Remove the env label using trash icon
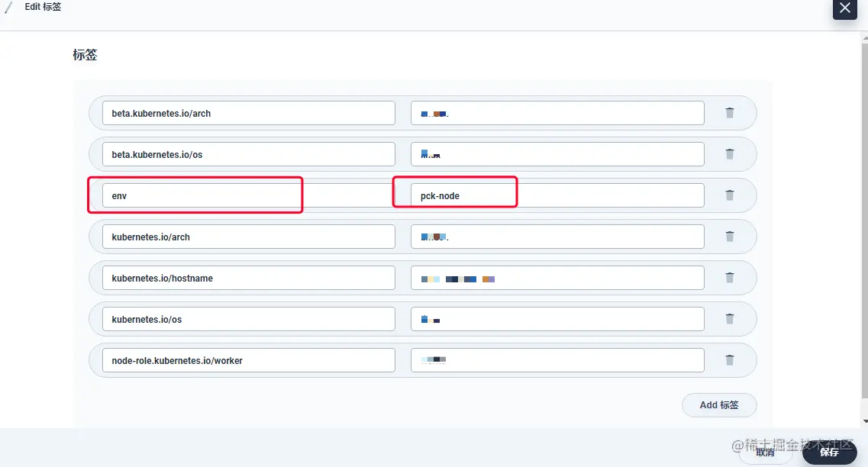The width and height of the screenshot is (868, 467). tap(730, 195)
